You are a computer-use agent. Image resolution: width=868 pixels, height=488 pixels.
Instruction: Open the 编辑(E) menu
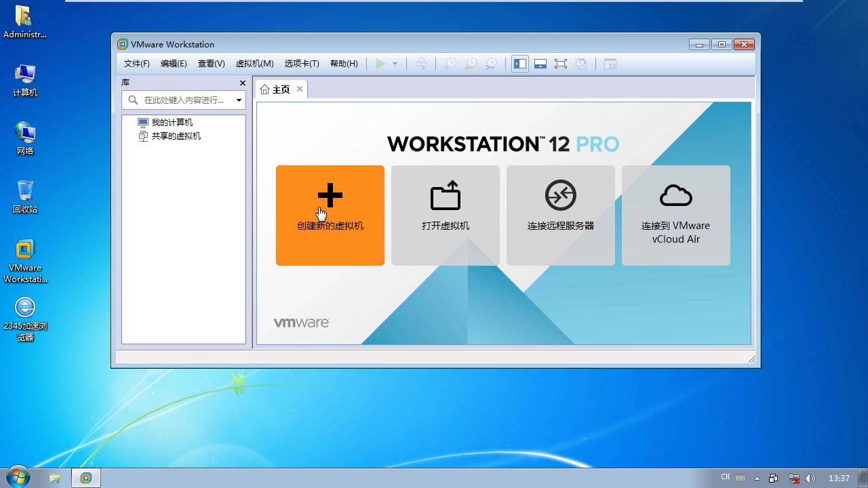point(174,64)
